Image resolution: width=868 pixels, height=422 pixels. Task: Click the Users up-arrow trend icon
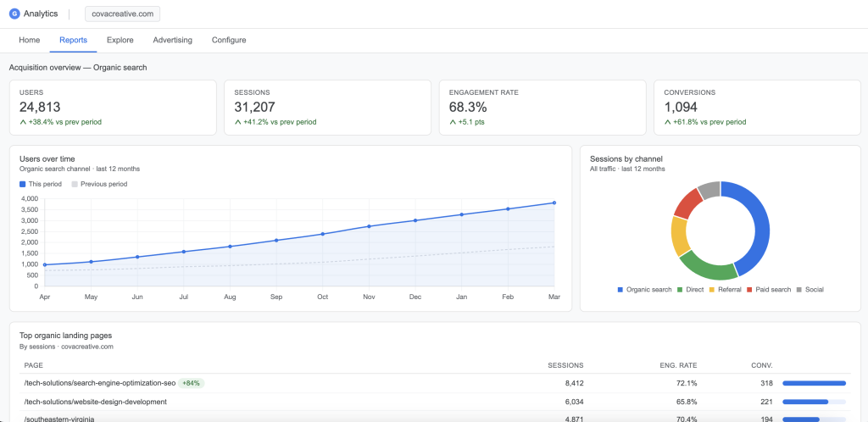click(23, 122)
